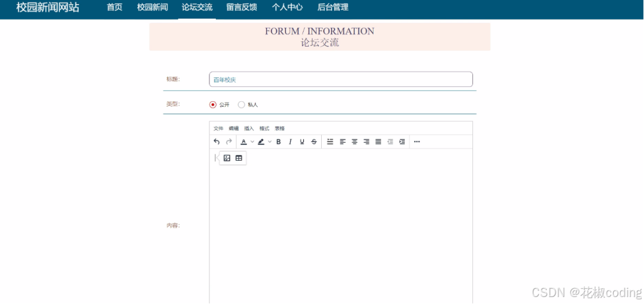
Task: Click the 标题 input field containing 百年校庆
Action: coord(341,79)
